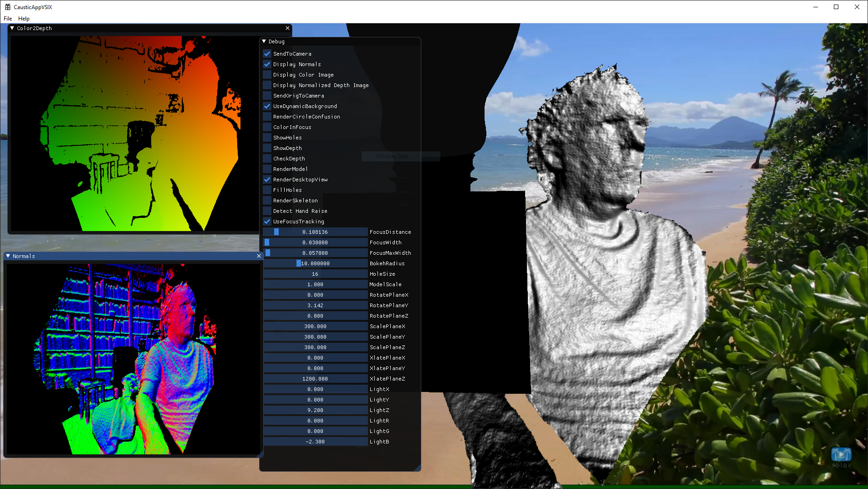This screenshot has width=868, height=489.
Task: Click the LightZ value 9.200
Action: pos(315,410)
